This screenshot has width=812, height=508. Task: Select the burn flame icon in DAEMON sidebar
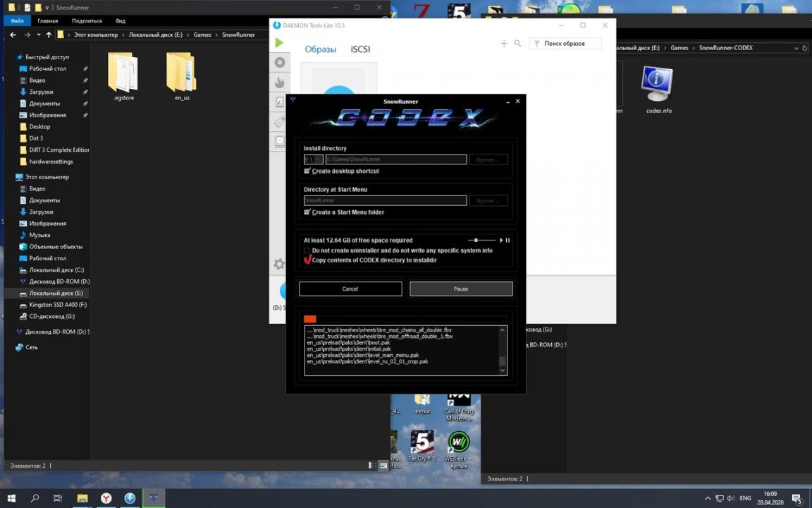[x=280, y=83]
